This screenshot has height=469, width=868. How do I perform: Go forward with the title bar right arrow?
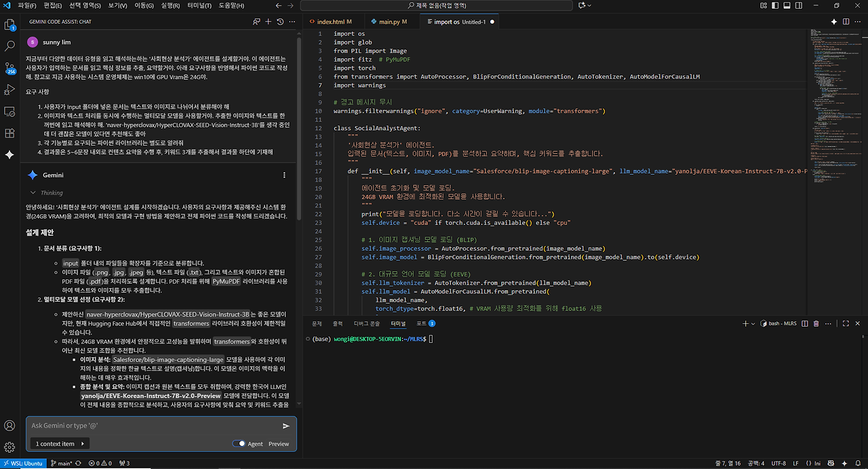coord(289,5)
